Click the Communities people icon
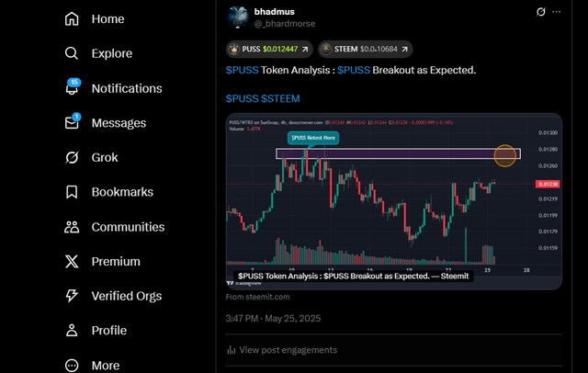 [72, 227]
